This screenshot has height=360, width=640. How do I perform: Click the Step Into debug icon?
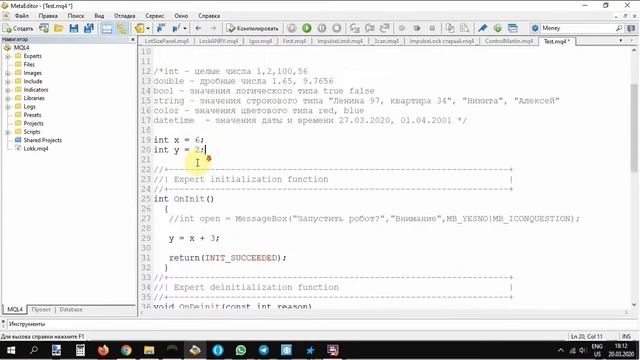pyautogui.click(x=355, y=28)
